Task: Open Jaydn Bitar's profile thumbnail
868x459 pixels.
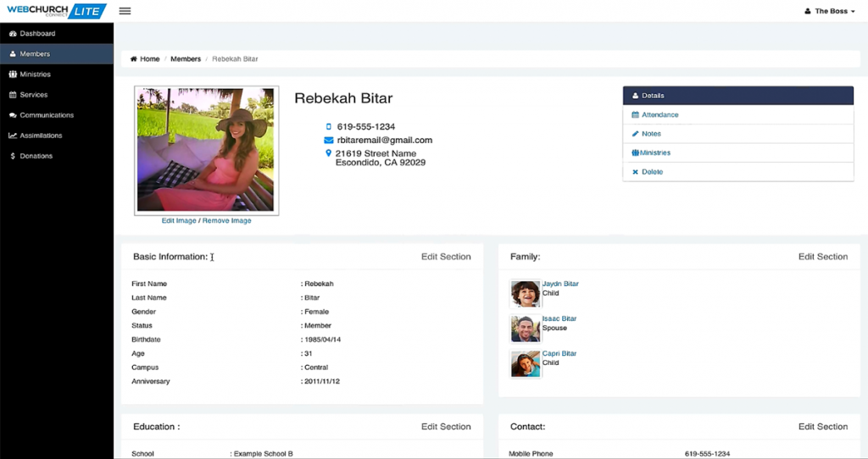Action: (526, 294)
